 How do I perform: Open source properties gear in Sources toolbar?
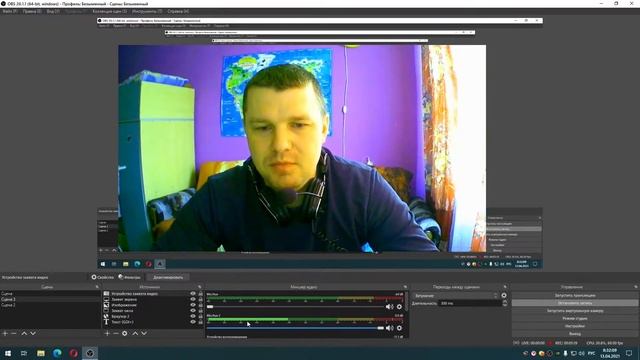click(x=124, y=333)
